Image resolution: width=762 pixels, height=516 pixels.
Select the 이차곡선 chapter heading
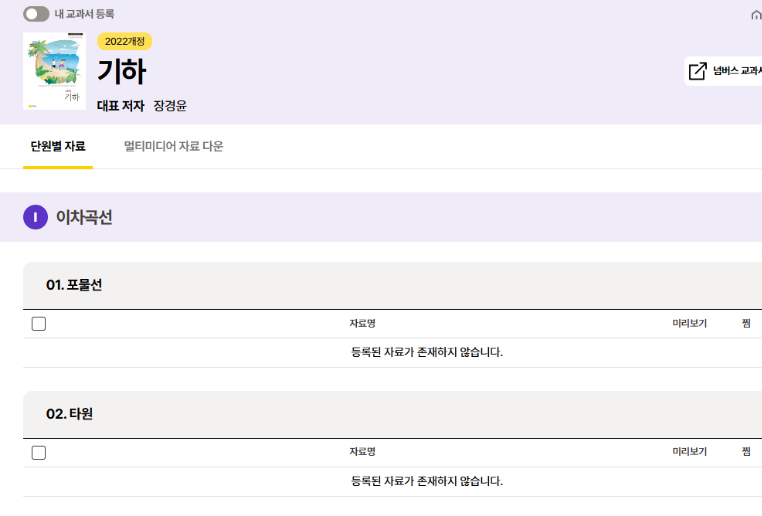coord(84,217)
